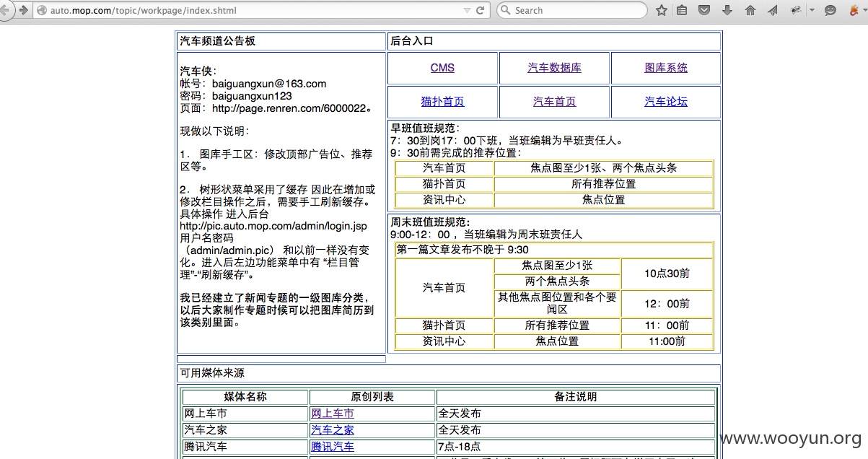Open the 汽车数据库 link
Image resolution: width=868 pixels, height=459 pixels.
554,68
